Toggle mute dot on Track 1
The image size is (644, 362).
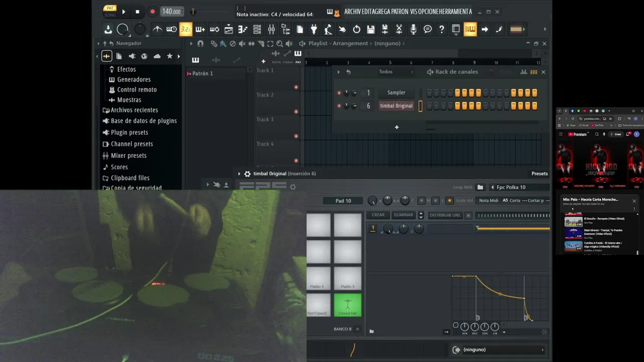point(296,87)
